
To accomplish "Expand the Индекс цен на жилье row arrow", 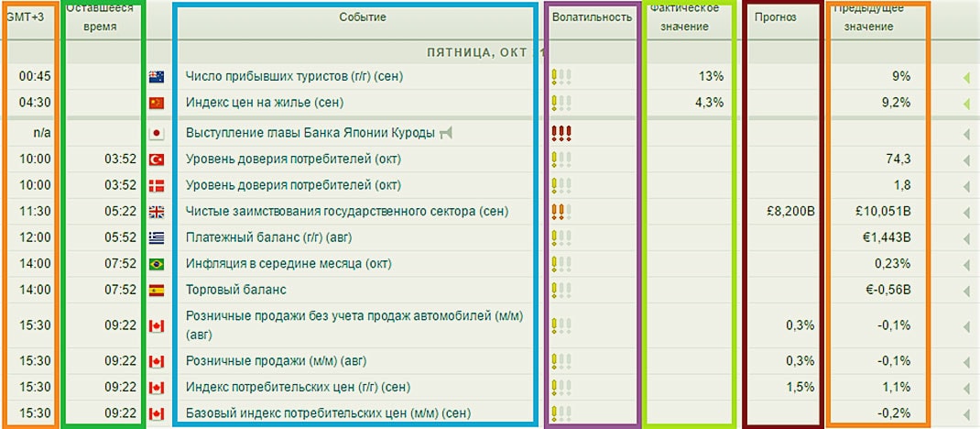I will click(964, 103).
